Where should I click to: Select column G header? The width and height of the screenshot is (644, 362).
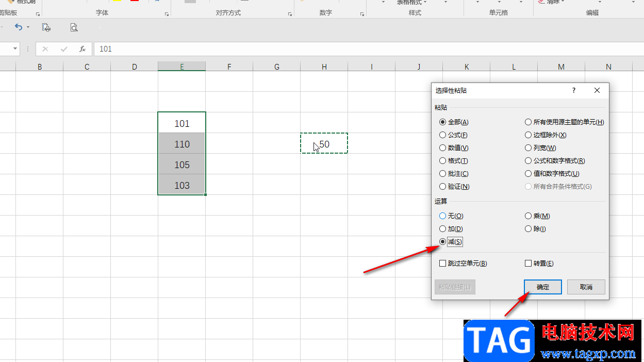tap(277, 67)
